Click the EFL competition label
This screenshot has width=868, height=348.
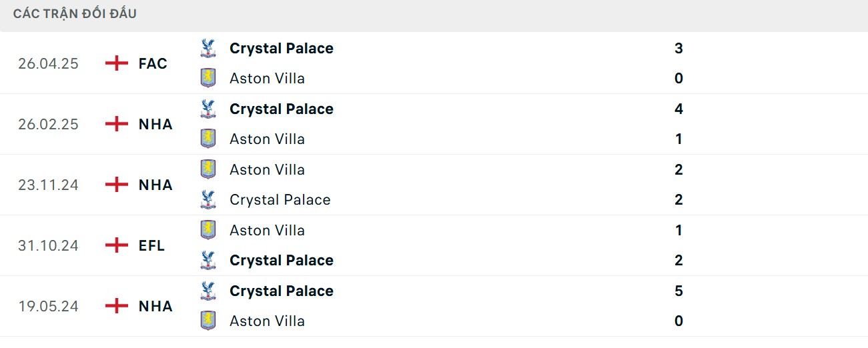151,245
